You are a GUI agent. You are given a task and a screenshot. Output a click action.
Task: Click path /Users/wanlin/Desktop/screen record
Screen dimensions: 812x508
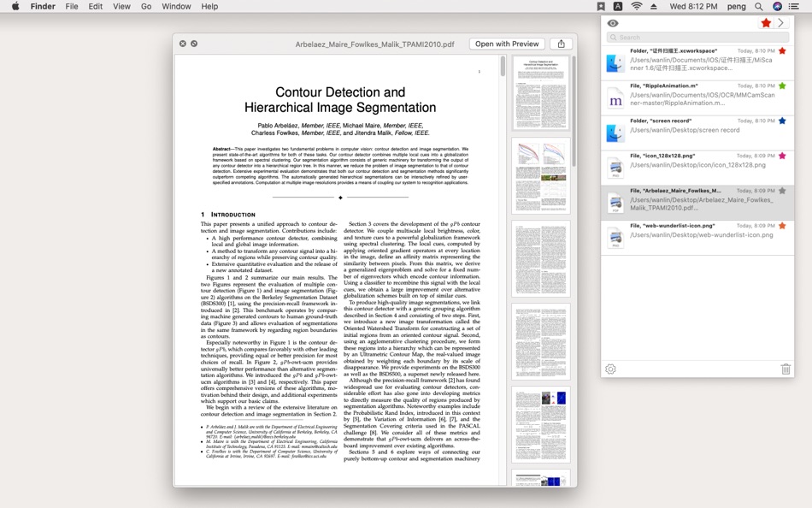(685, 130)
